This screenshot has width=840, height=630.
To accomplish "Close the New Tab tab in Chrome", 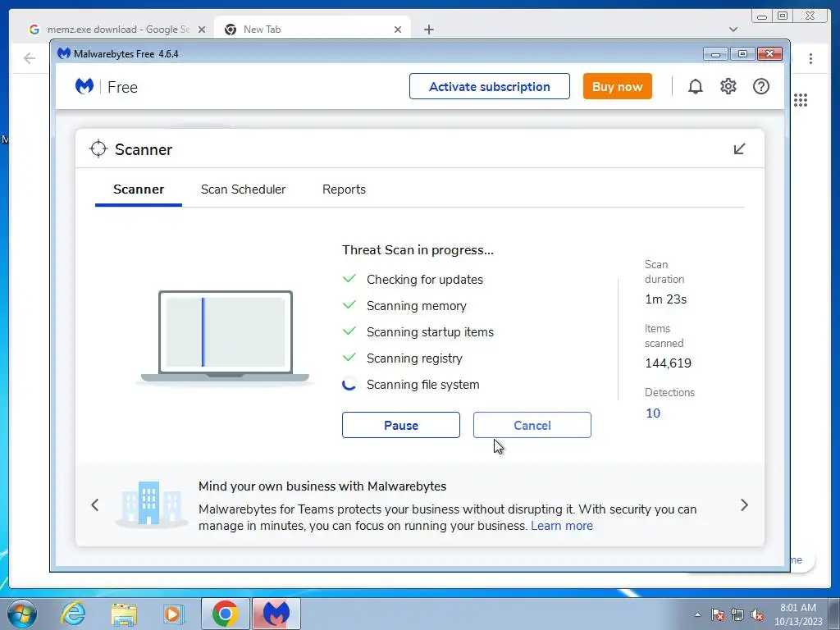I will coord(398,30).
